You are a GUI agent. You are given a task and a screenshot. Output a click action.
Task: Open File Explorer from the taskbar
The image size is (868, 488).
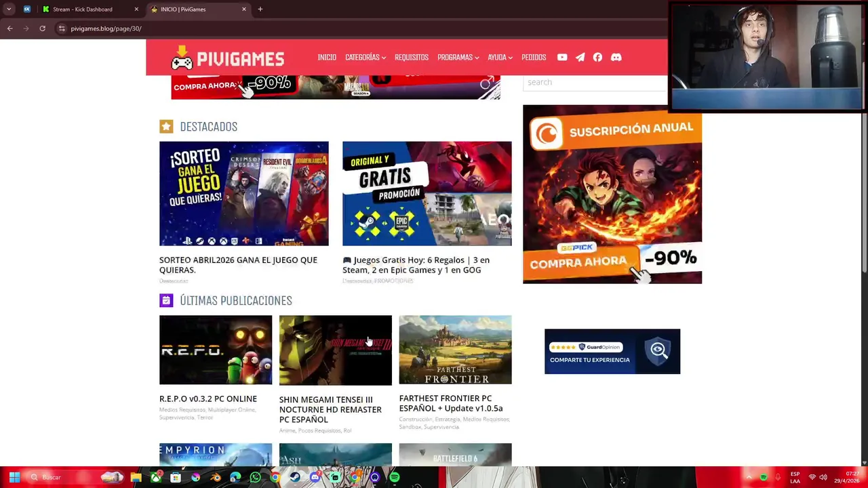(x=136, y=477)
